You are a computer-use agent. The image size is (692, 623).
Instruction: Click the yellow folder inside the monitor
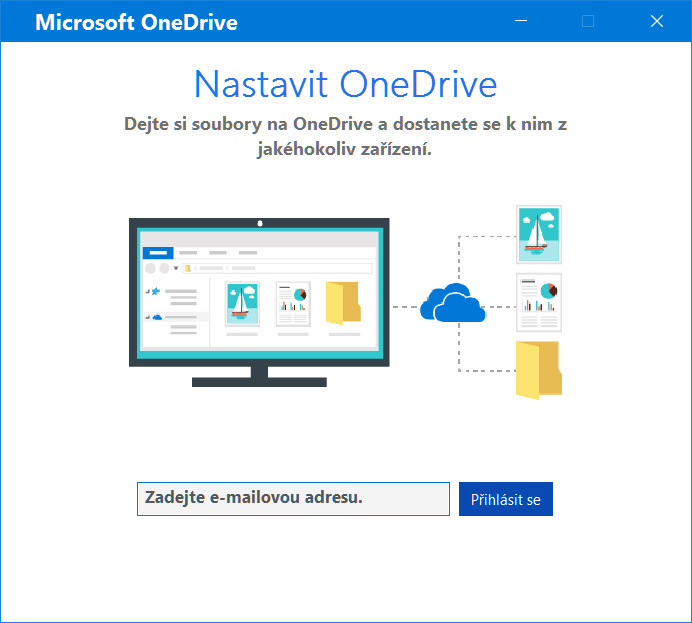tap(342, 303)
